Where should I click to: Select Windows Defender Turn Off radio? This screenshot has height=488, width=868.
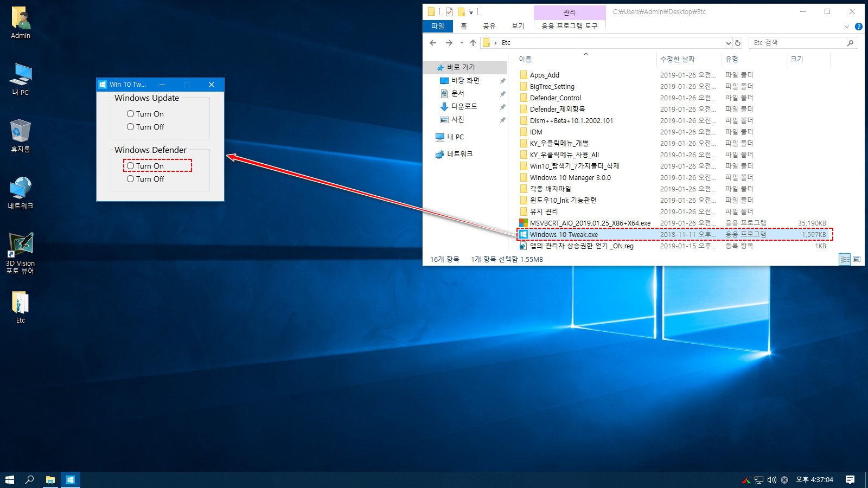[145, 179]
